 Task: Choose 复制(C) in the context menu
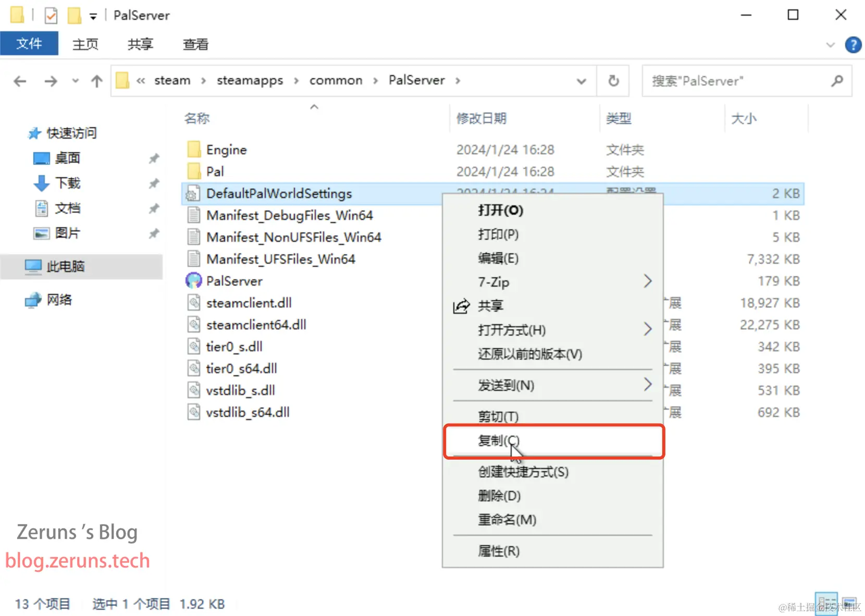(x=554, y=441)
